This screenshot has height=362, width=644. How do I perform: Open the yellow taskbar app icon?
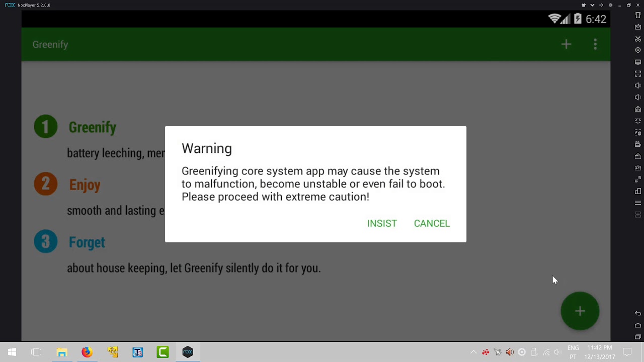[113, 352]
